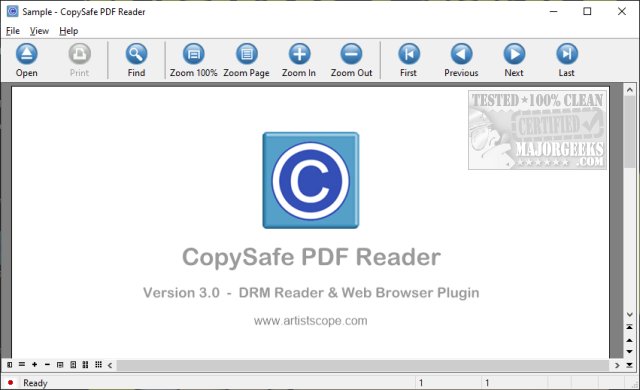The width and height of the screenshot is (640, 390).
Task: Click the horizontal scrollbar thumb
Action: [x=362, y=365]
